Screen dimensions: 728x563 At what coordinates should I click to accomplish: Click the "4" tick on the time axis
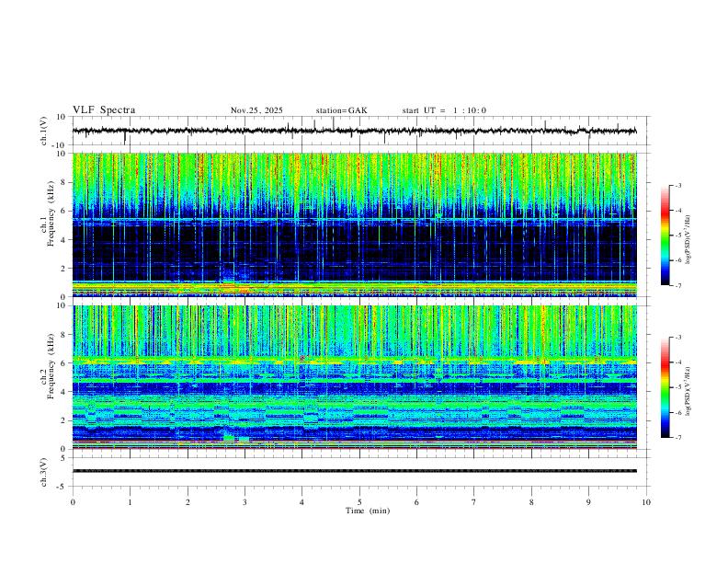(302, 502)
